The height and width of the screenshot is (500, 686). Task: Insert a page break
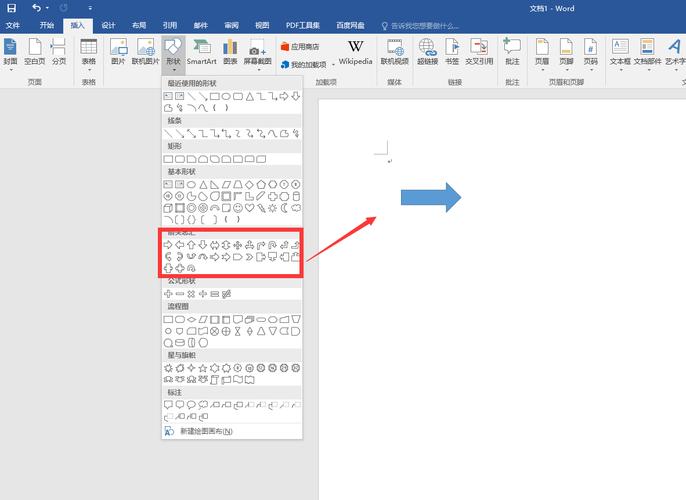[59, 52]
